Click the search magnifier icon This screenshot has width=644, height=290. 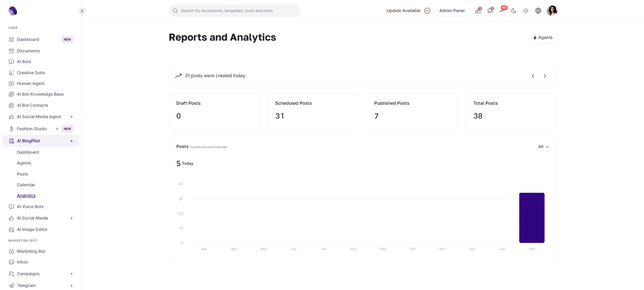click(175, 11)
